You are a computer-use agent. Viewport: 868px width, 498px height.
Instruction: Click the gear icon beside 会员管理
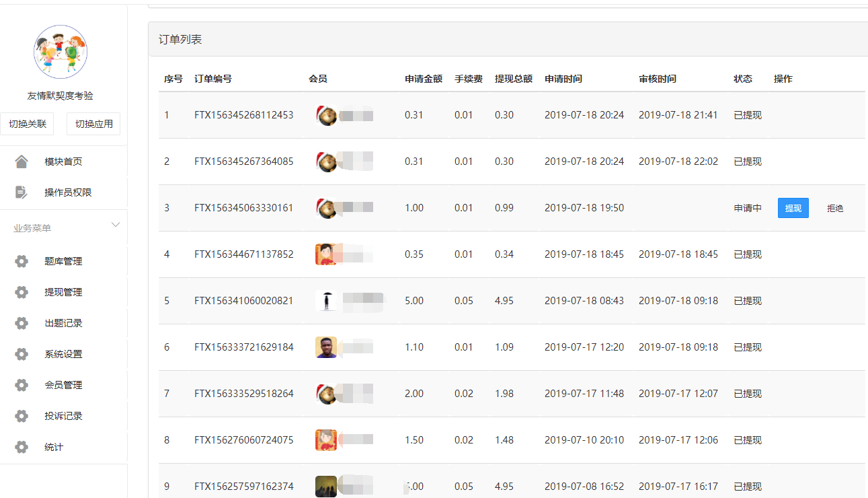[22, 385]
